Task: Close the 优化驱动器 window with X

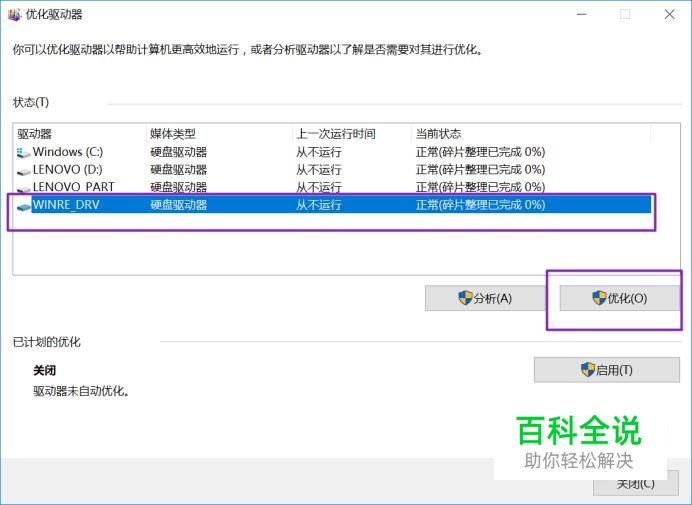Action: [x=669, y=15]
